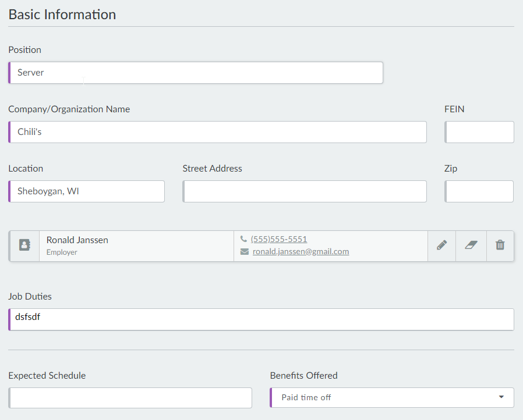Clear the contact using the eraser icon
This screenshot has width=523, height=420.
pyautogui.click(x=471, y=245)
